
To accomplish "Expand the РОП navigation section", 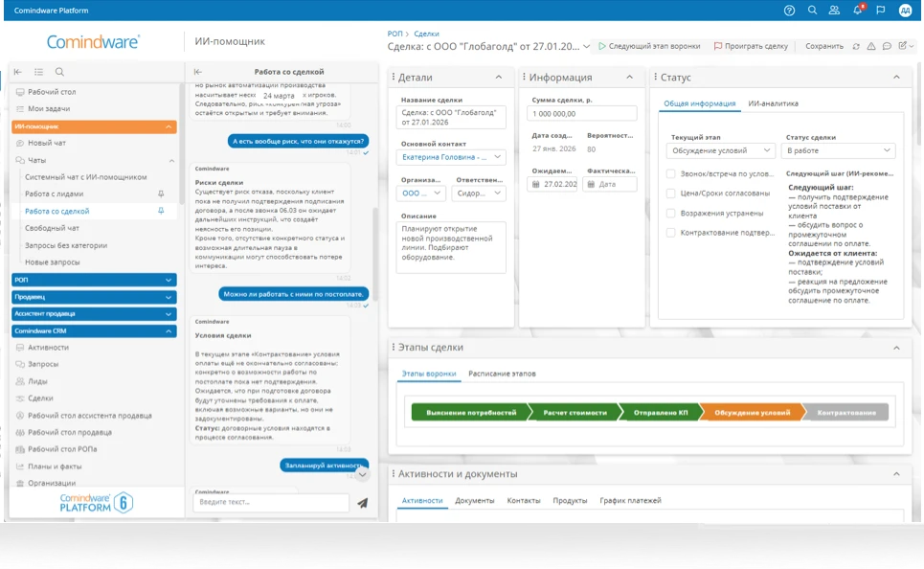I will coord(94,280).
